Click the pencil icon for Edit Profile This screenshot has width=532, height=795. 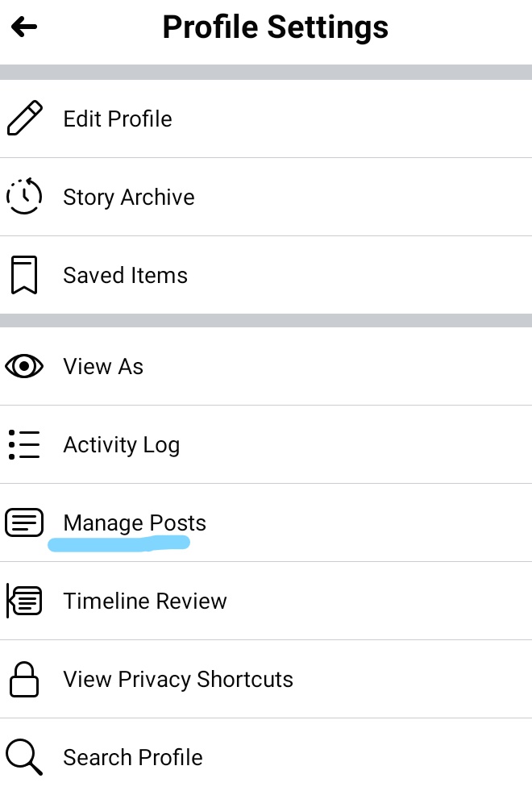point(25,119)
